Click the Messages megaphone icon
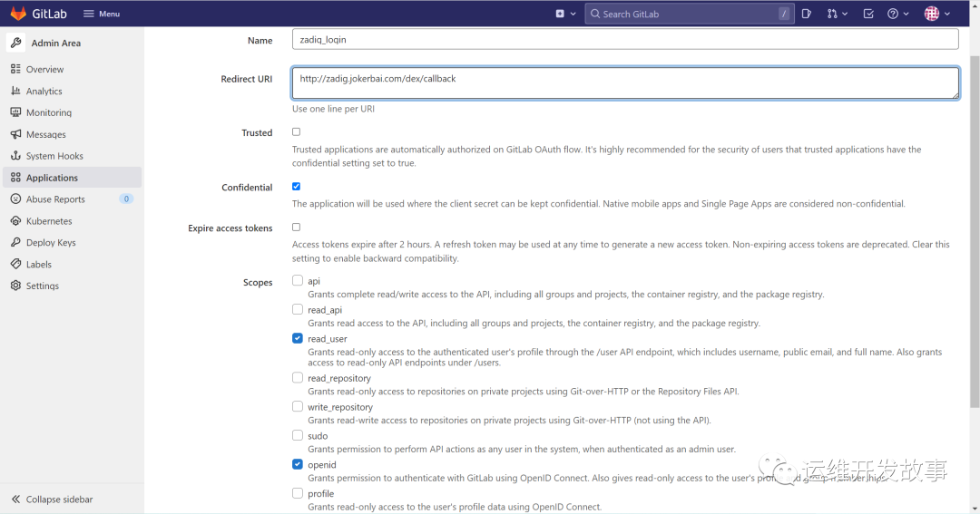 15,133
